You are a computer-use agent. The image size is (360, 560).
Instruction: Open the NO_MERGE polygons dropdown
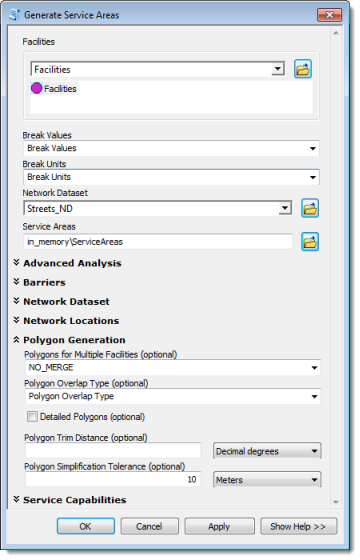click(314, 368)
